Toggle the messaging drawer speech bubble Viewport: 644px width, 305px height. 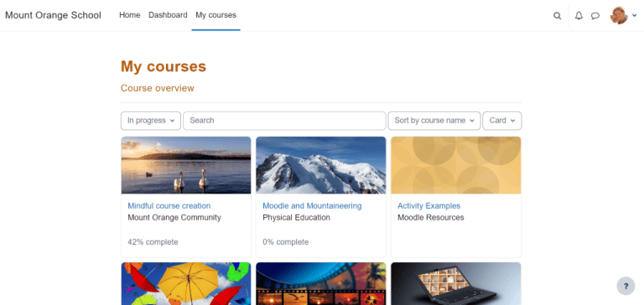[x=595, y=16]
